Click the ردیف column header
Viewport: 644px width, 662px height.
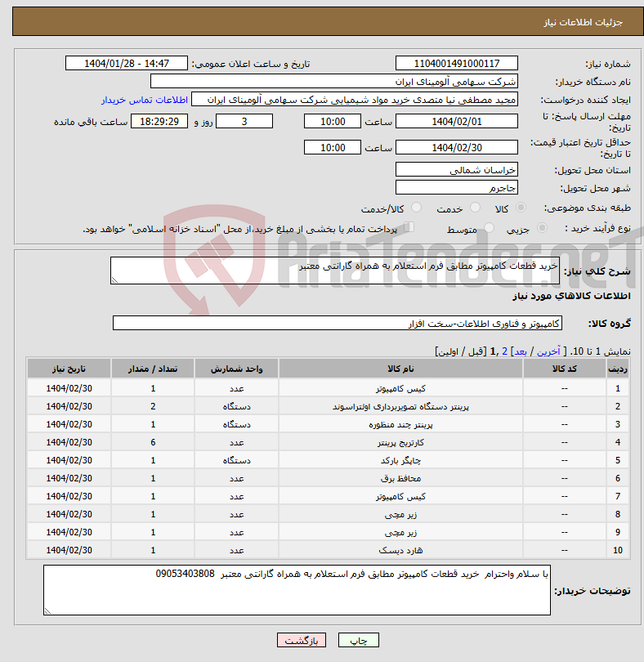[617, 369]
